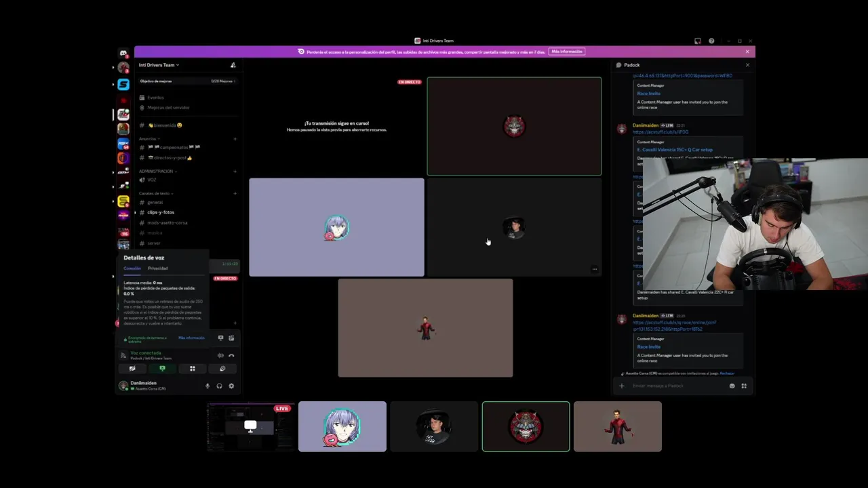The image size is (868, 488).
Task: Click Más información button in Nitro banner
Action: tap(566, 52)
